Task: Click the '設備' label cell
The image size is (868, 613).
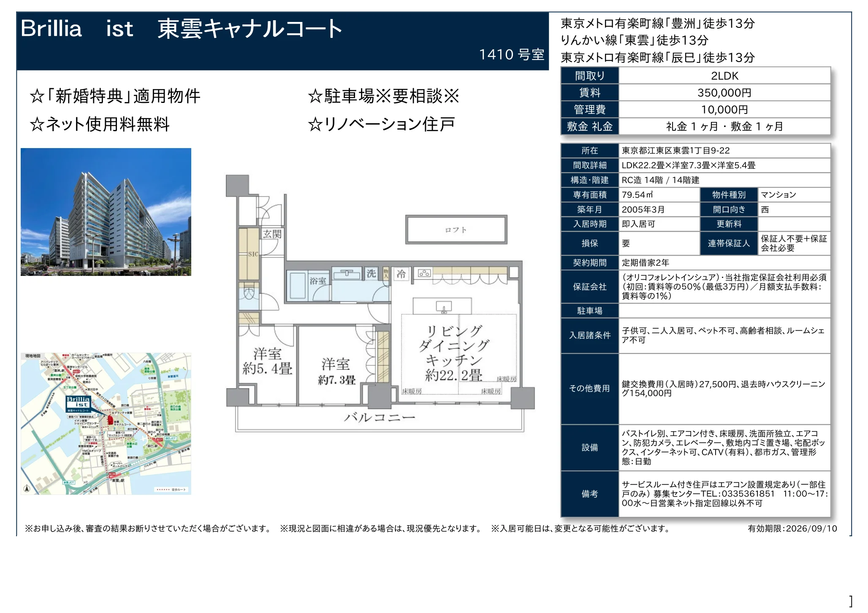Action: pos(590,448)
